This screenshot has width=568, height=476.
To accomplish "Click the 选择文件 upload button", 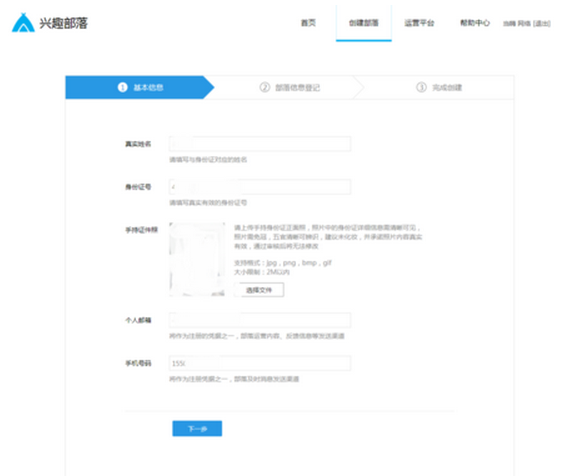I will pos(259,290).
